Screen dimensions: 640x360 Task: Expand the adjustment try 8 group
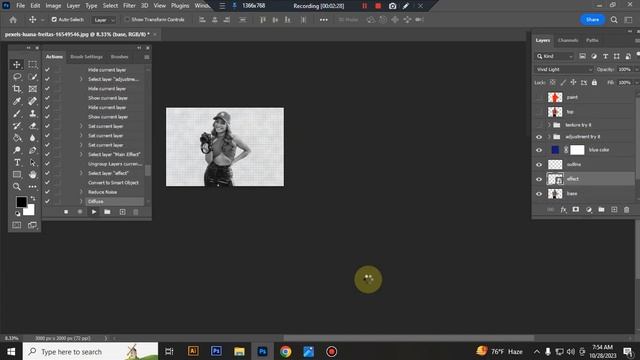point(549,137)
